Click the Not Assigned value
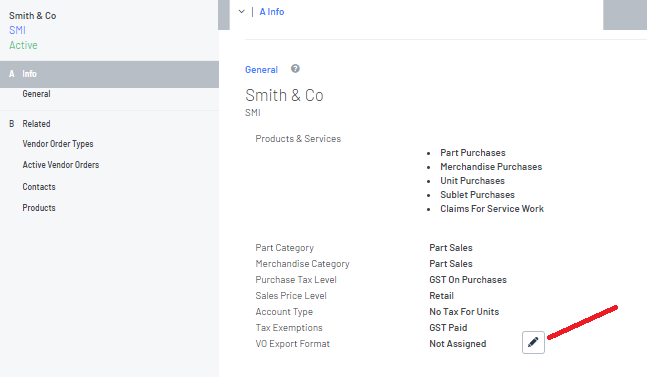This screenshot has height=377, width=647. tap(458, 344)
